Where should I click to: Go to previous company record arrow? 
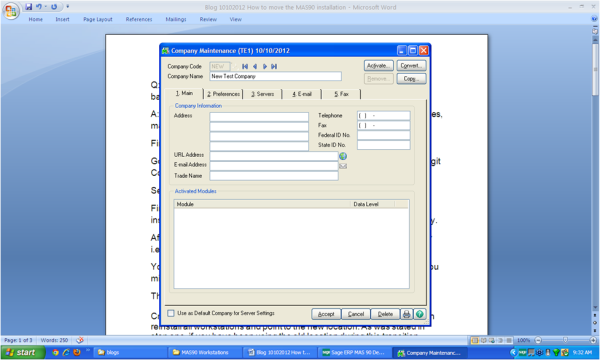[255, 66]
